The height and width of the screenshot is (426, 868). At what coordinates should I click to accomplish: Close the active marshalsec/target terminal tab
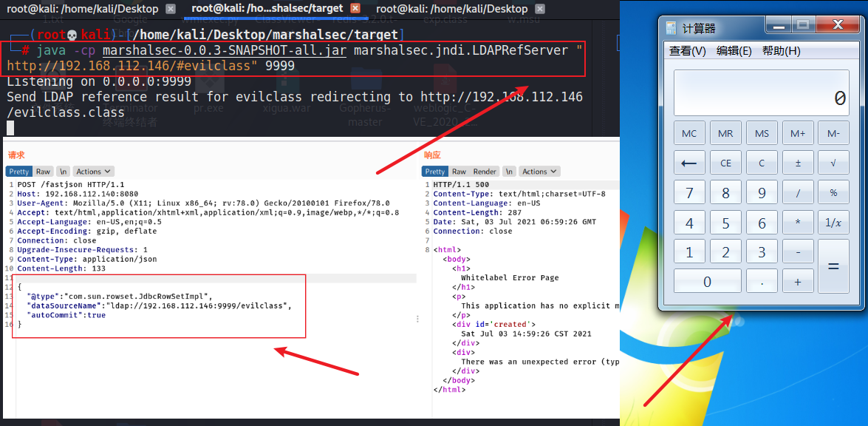click(355, 9)
